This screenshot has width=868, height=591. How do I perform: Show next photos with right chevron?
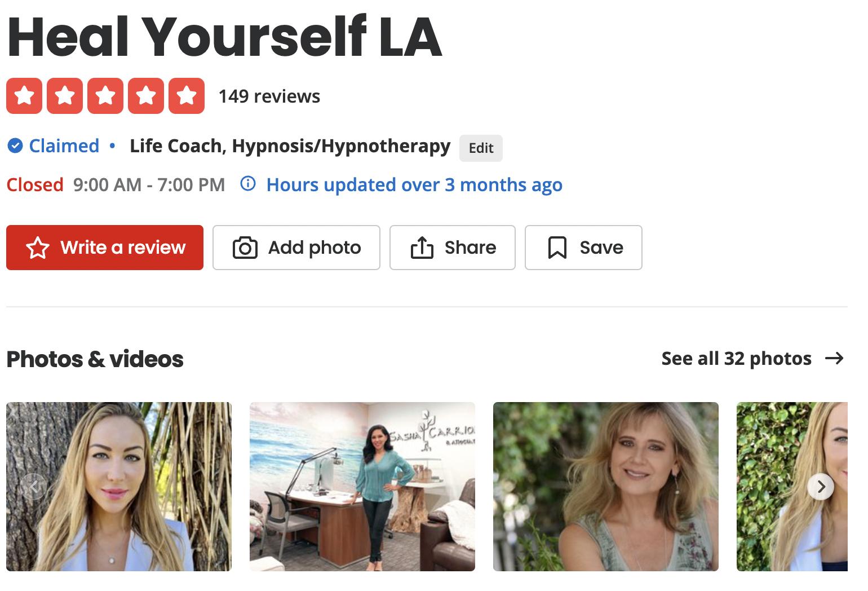(821, 486)
